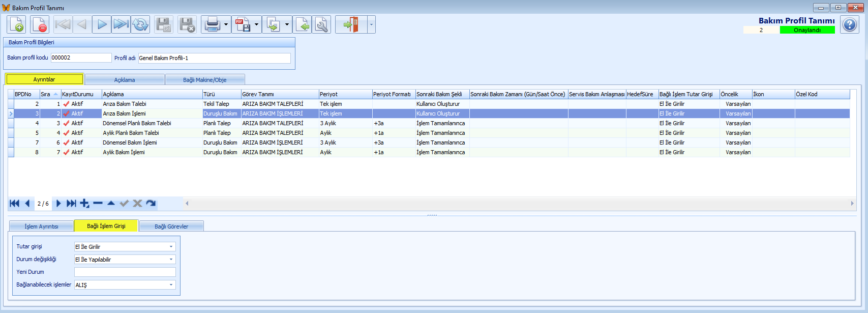Add a grid row with the plus icon

(x=84, y=204)
